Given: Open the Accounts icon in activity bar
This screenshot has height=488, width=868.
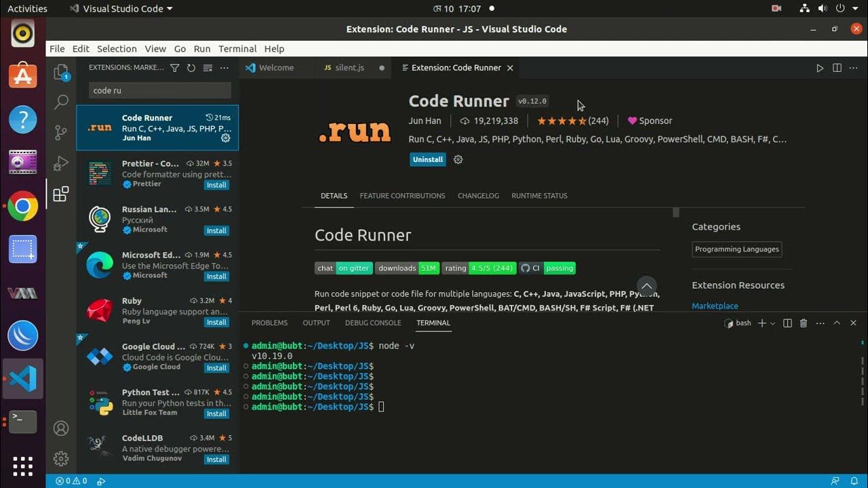Looking at the screenshot, I should 61,428.
